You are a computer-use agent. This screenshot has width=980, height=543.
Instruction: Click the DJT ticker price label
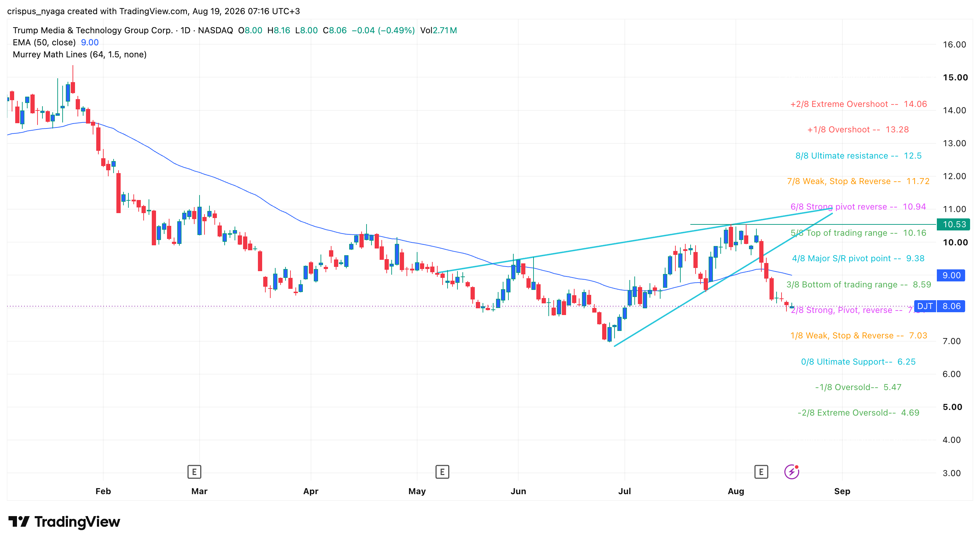click(x=925, y=306)
